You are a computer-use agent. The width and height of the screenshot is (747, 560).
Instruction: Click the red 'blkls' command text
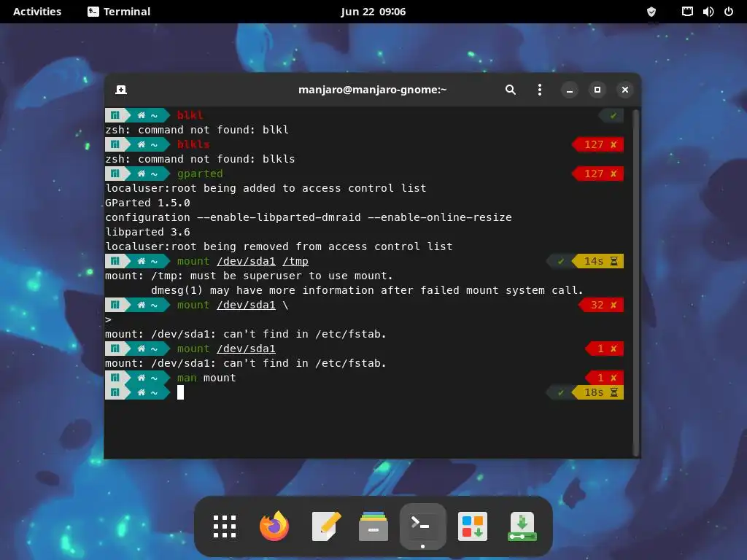(193, 144)
